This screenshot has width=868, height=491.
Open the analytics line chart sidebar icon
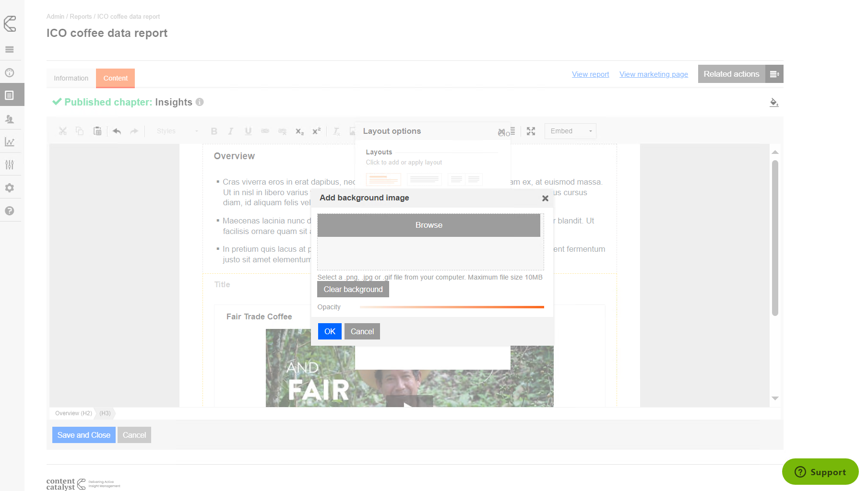pyautogui.click(x=10, y=142)
